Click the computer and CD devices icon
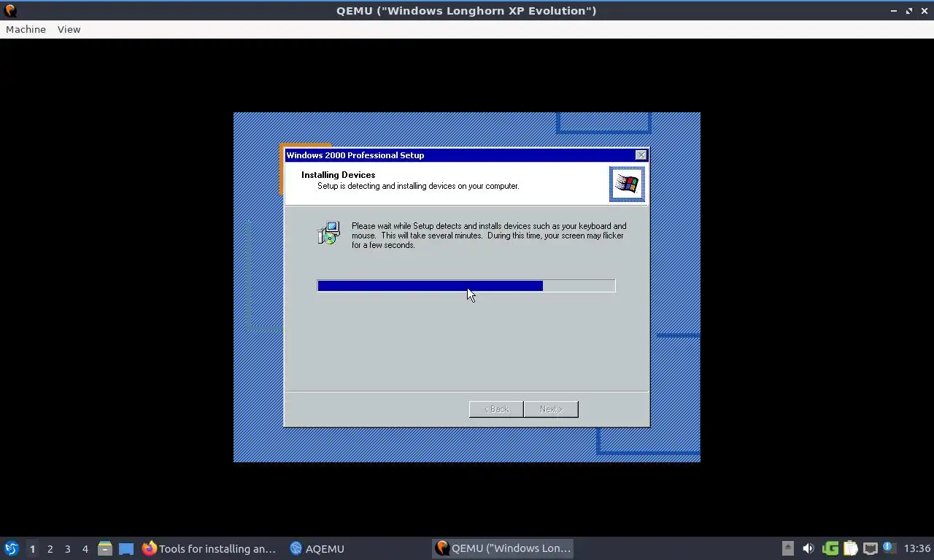 tap(329, 233)
